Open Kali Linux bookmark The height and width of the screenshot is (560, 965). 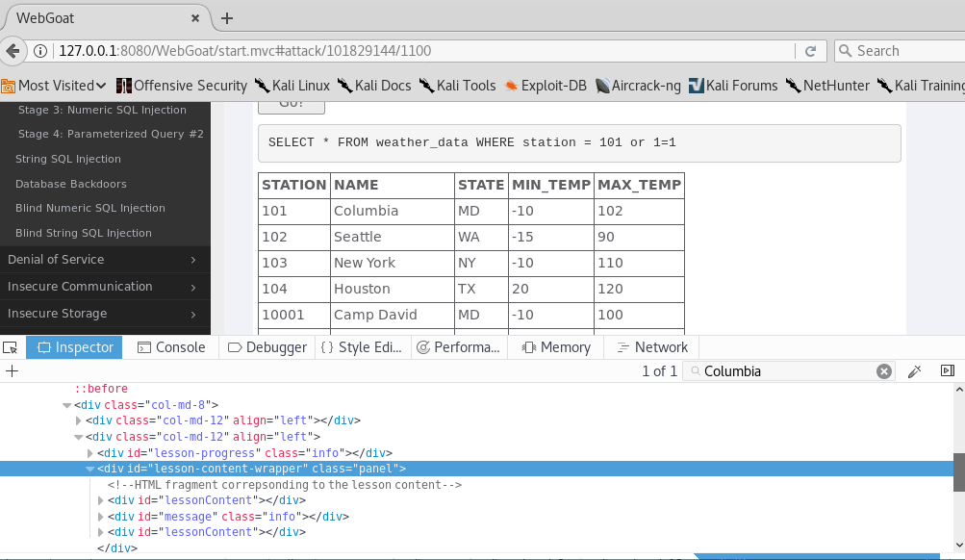coord(292,86)
